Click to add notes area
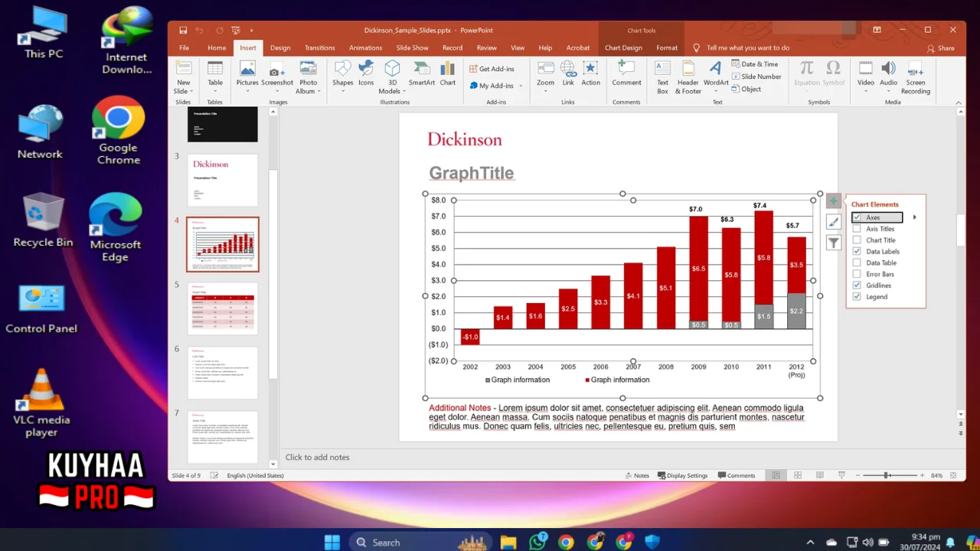This screenshot has width=980, height=551. [x=317, y=457]
